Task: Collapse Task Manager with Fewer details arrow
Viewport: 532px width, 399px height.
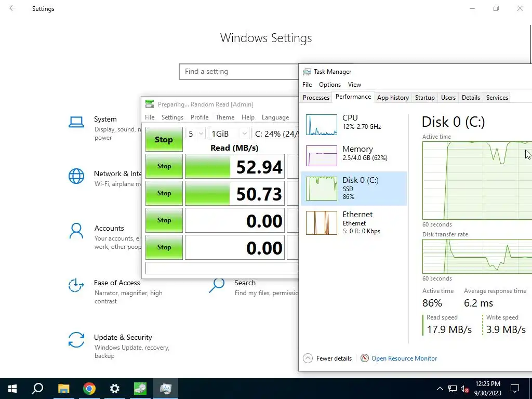Action: (x=308, y=358)
